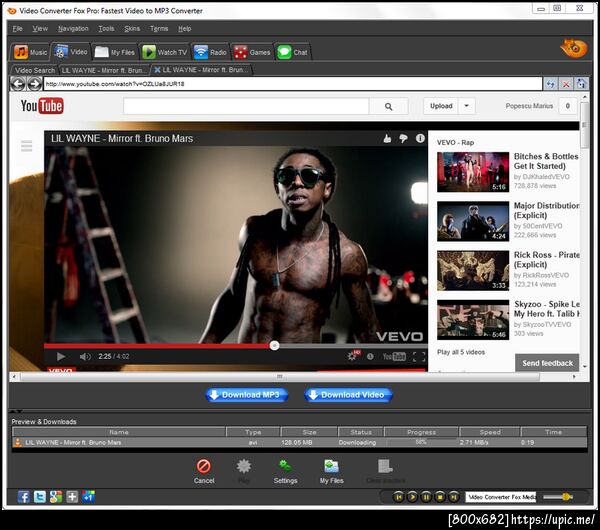Open the YouTube guide hamburger menu
Screen dimensions: 600x530
tap(26, 145)
